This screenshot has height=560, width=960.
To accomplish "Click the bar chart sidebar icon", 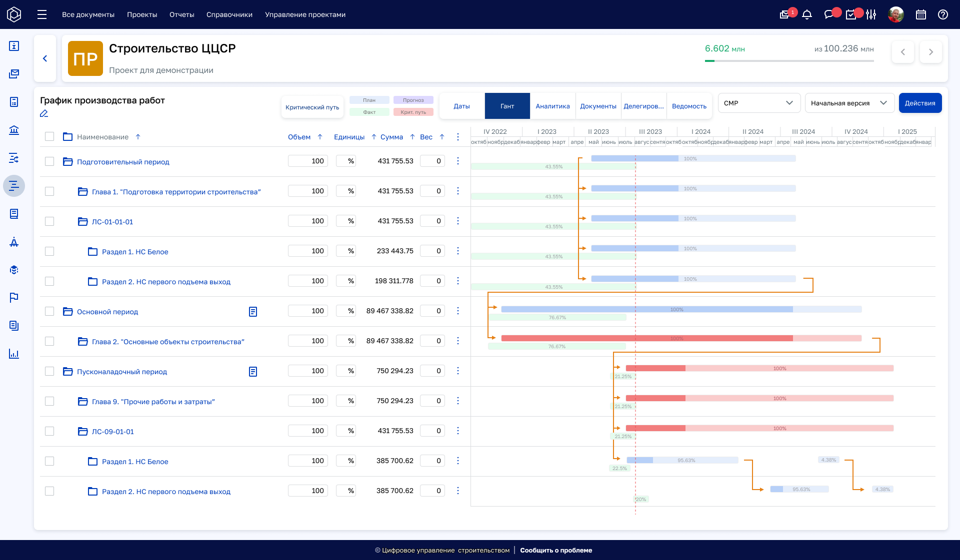I will pos(14,354).
